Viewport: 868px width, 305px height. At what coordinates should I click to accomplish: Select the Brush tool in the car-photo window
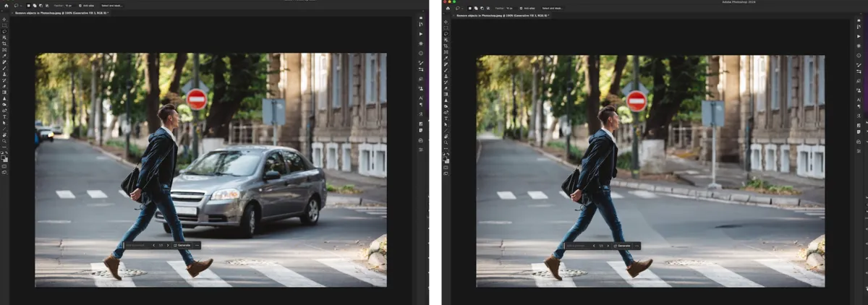tap(4, 68)
